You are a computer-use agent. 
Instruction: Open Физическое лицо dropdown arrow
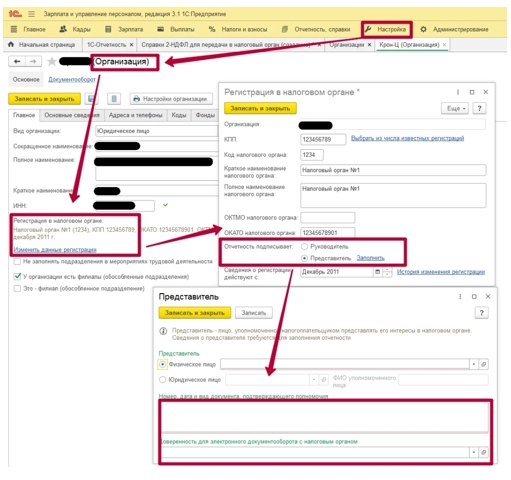point(474,364)
